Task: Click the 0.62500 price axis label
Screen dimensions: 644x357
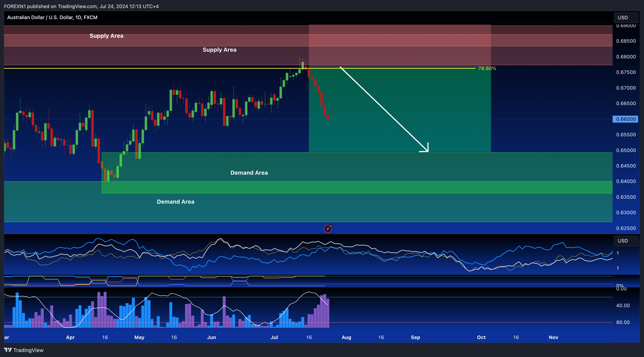Action: pyautogui.click(x=626, y=228)
